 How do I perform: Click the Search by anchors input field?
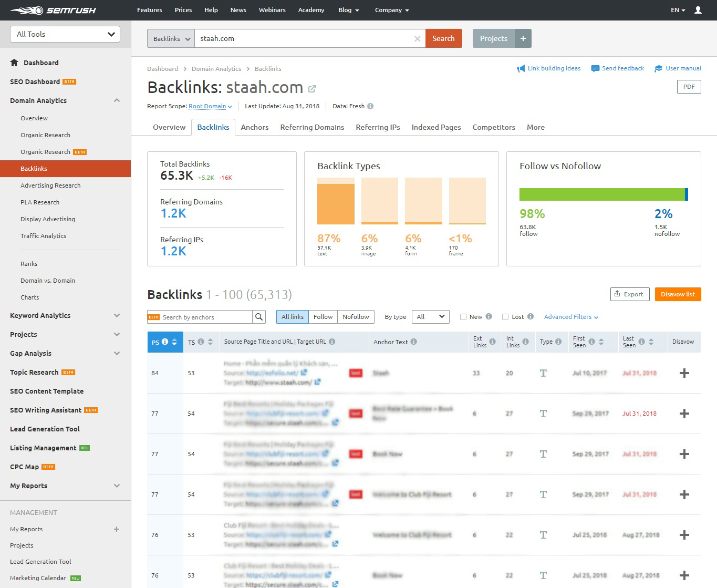(x=200, y=317)
